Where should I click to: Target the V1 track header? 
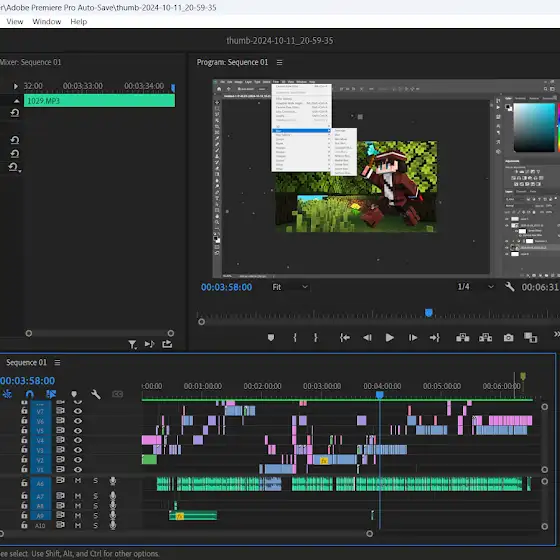point(40,470)
